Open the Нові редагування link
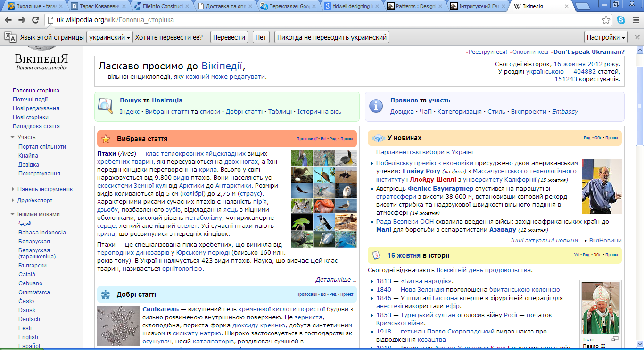The height and width of the screenshot is (350, 644). pyautogui.click(x=36, y=108)
